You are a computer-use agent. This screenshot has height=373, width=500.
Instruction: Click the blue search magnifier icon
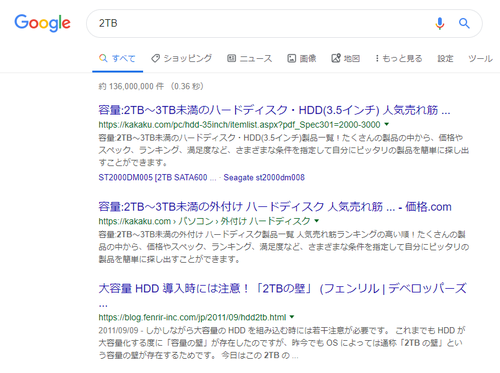tap(464, 23)
